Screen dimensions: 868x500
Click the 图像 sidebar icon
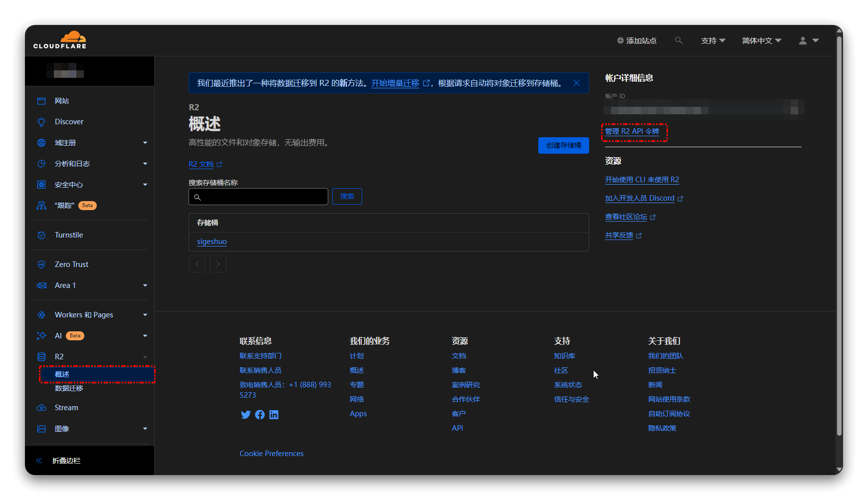click(41, 429)
